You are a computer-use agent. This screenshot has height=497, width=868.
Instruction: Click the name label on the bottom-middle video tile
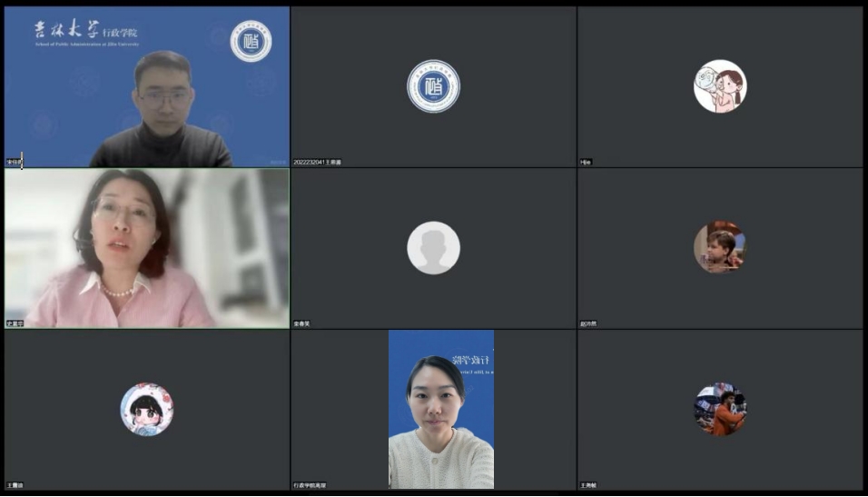pos(311,485)
